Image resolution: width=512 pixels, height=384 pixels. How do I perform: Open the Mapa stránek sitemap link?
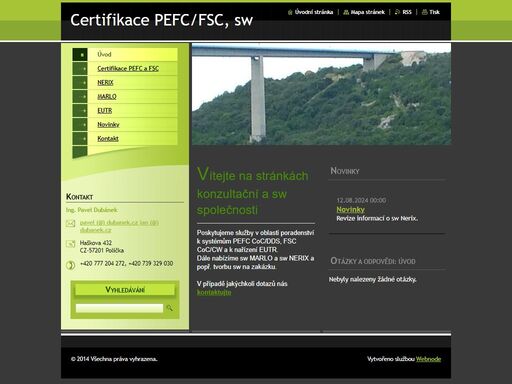367,12
